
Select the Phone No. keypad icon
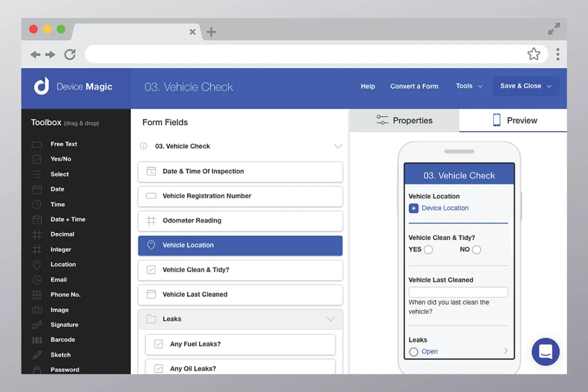pyautogui.click(x=37, y=294)
